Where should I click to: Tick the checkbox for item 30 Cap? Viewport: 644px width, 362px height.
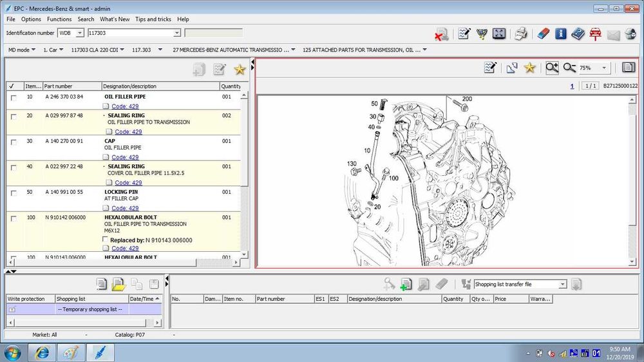click(x=14, y=142)
